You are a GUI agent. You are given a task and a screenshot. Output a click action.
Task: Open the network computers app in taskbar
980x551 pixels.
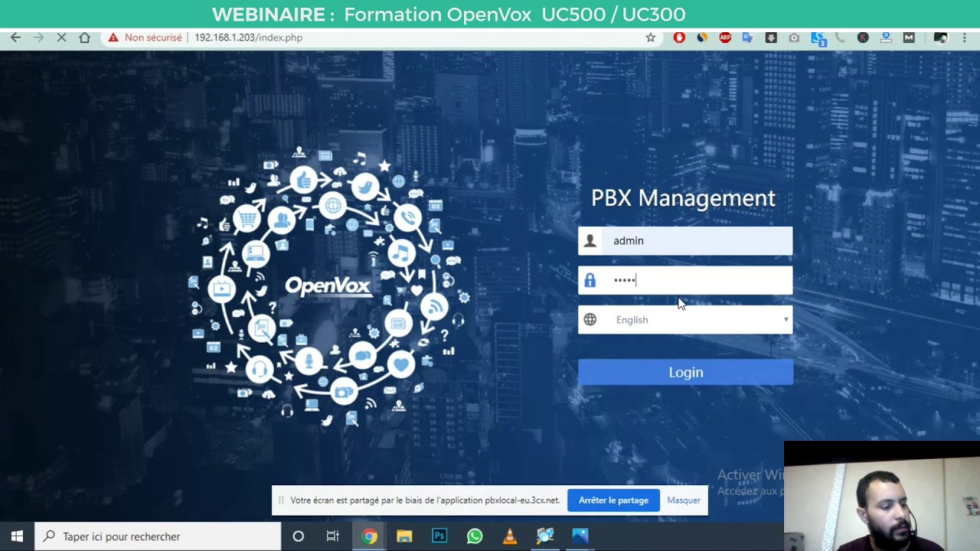(x=545, y=536)
